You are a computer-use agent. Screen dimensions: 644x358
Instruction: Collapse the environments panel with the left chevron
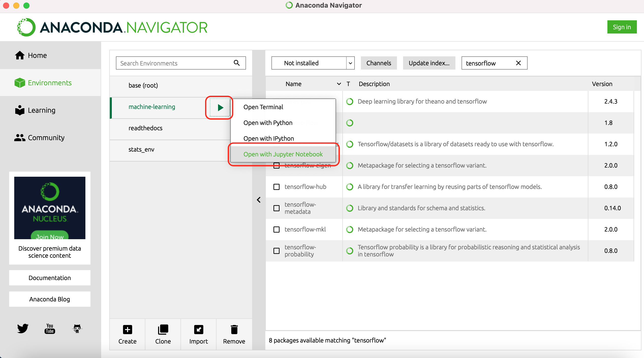(x=259, y=200)
